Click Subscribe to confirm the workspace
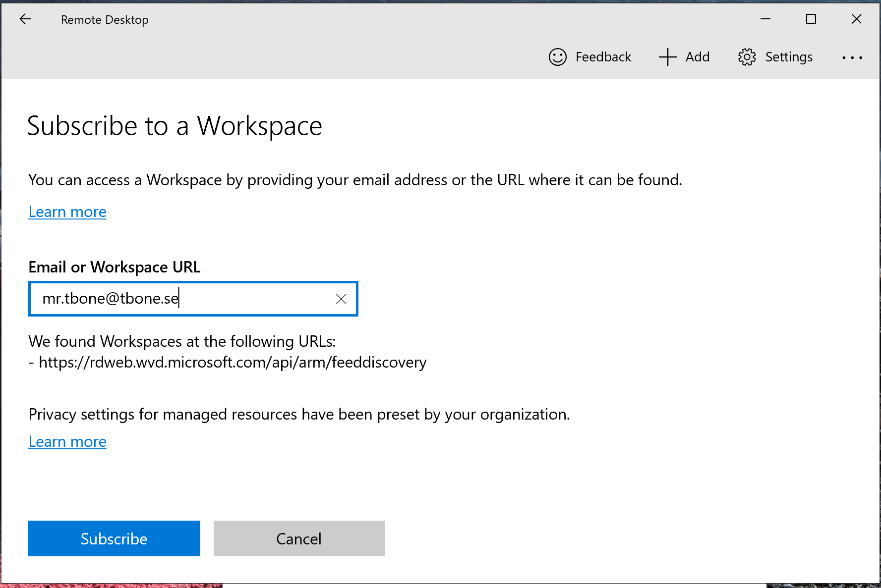Viewport: 881px width, 588px height. (114, 538)
